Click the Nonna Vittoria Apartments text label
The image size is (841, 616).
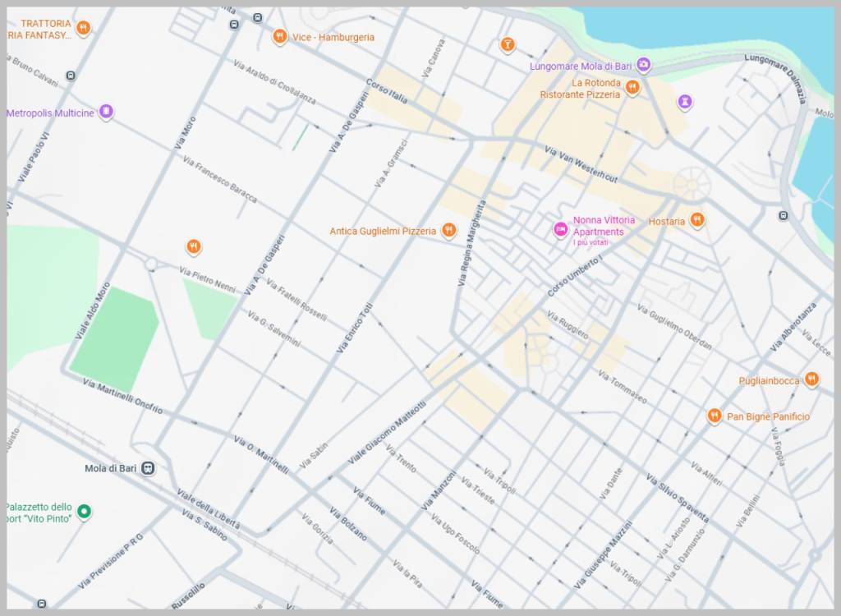603,226
